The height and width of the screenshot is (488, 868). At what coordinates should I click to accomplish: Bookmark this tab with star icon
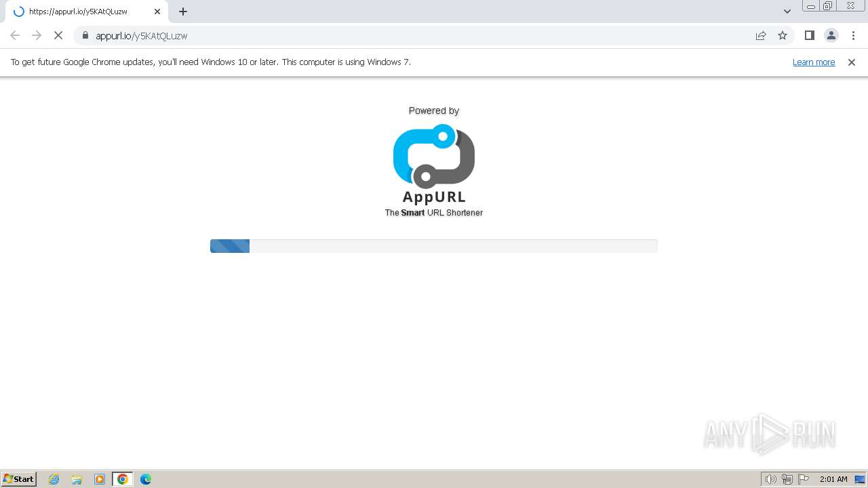coord(783,35)
